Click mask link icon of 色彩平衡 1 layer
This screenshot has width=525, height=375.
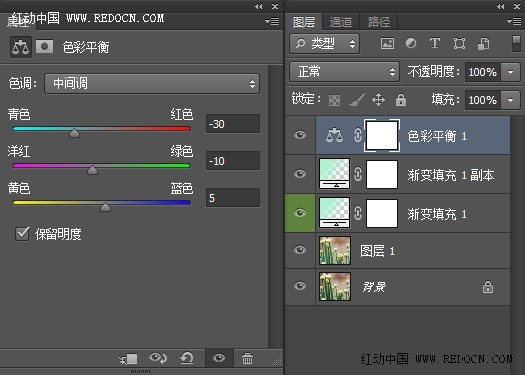[358, 135]
